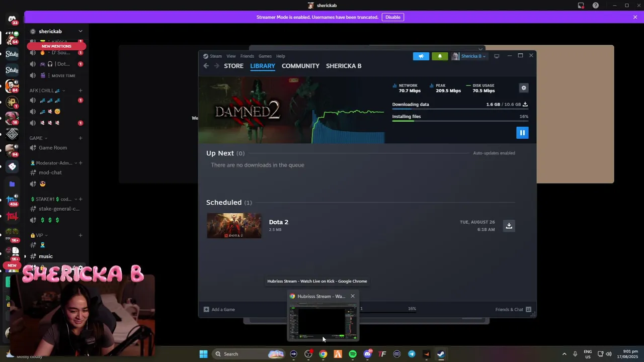This screenshot has width=644, height=362.
Task: Open Google Chrome from the taskbar
Action: pos(323,354)
